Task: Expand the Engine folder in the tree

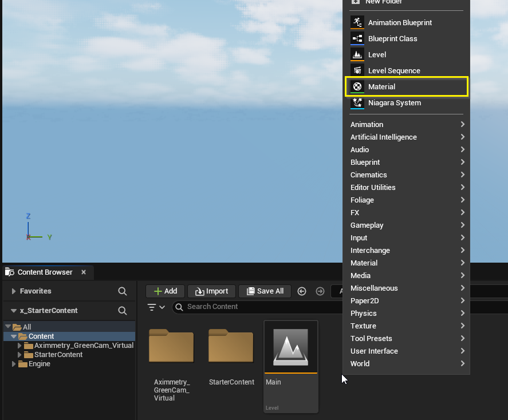Action: click(14, 364)
